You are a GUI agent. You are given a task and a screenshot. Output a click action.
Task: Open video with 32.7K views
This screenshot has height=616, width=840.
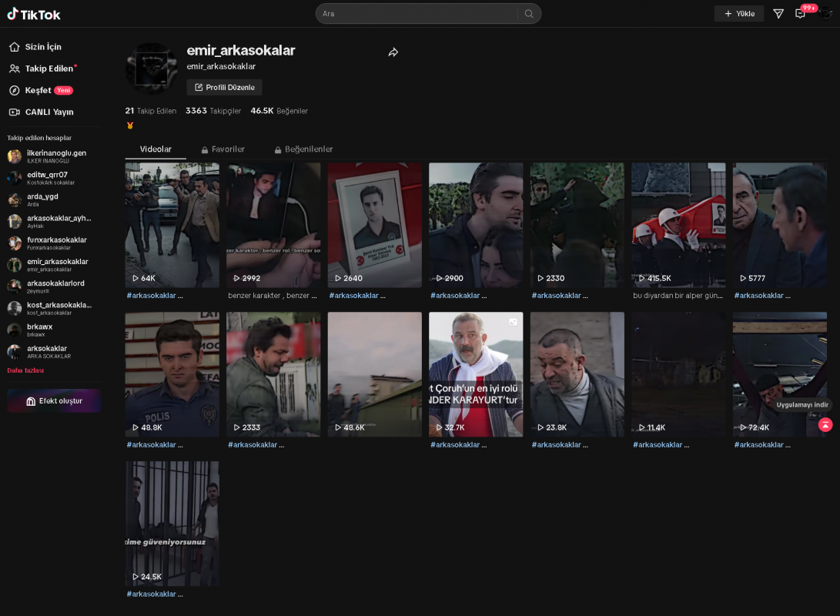[476, 374]
